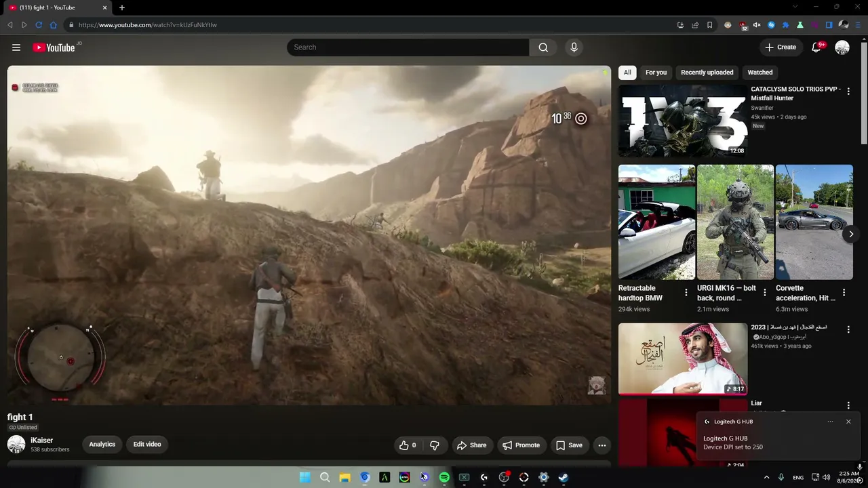
Task: Open options for URGI MK16 short
Action: tap(765, 293)
